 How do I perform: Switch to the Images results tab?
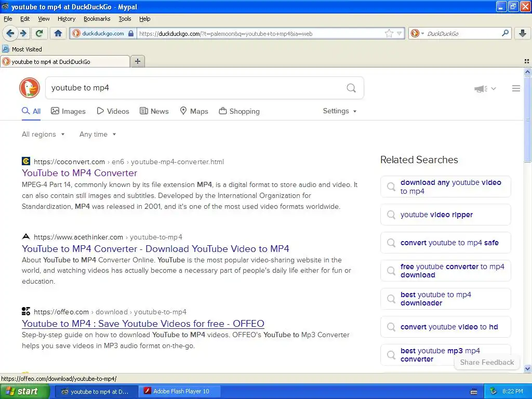coord(68,111)
